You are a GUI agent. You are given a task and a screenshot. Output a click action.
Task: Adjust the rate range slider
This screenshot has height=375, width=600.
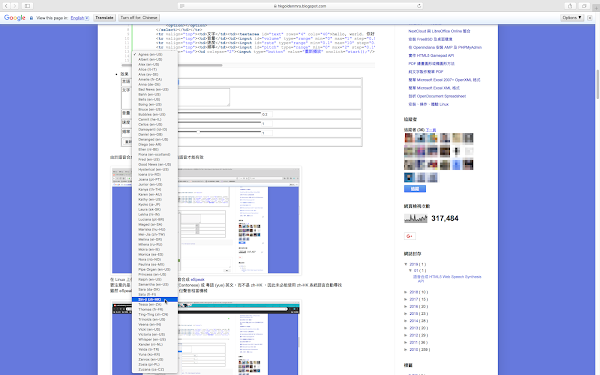[219, 122]
